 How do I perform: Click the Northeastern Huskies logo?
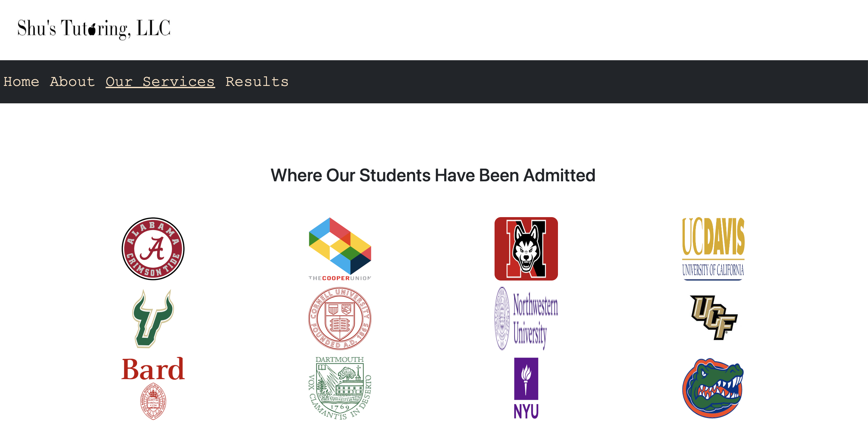tap(526, 249)
